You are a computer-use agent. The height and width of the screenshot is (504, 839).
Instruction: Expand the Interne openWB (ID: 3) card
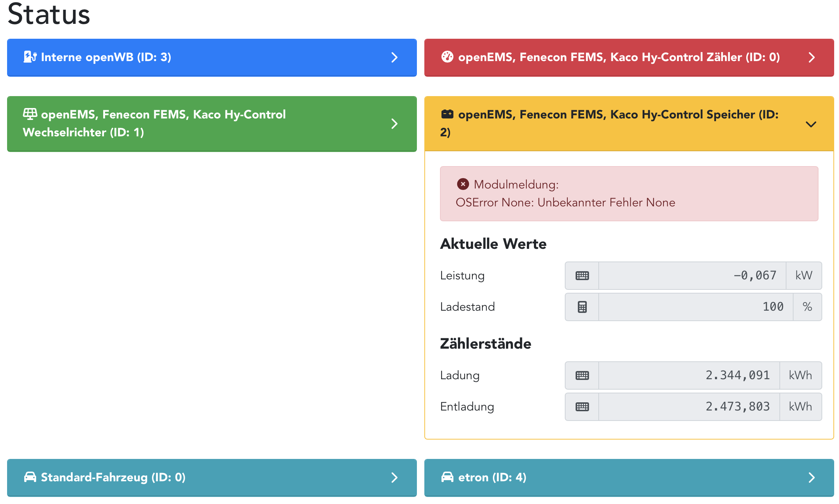(394, 57)
